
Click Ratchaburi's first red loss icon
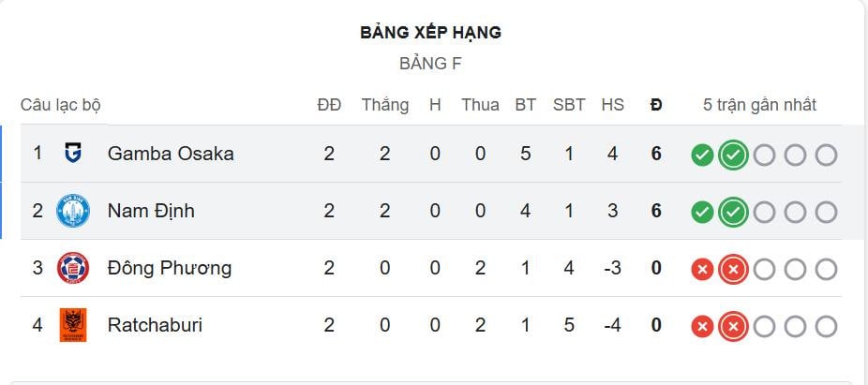point(702,327)
